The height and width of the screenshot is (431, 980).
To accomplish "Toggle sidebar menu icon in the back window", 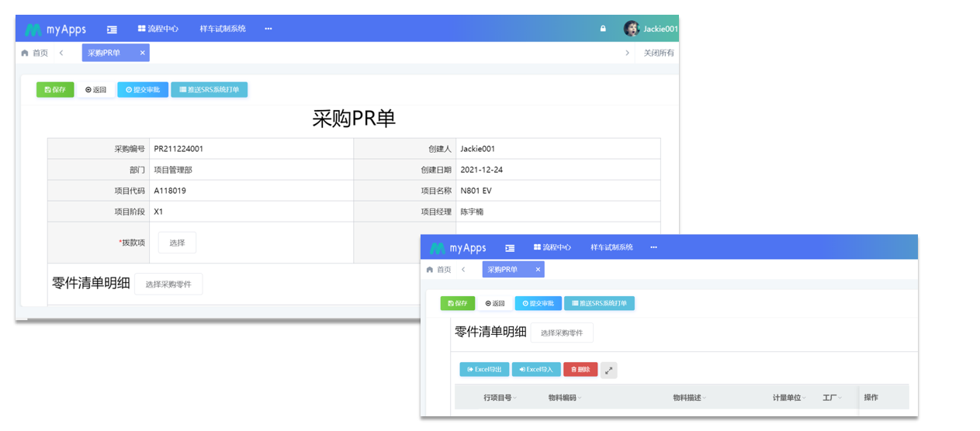I will click(113, 29).
